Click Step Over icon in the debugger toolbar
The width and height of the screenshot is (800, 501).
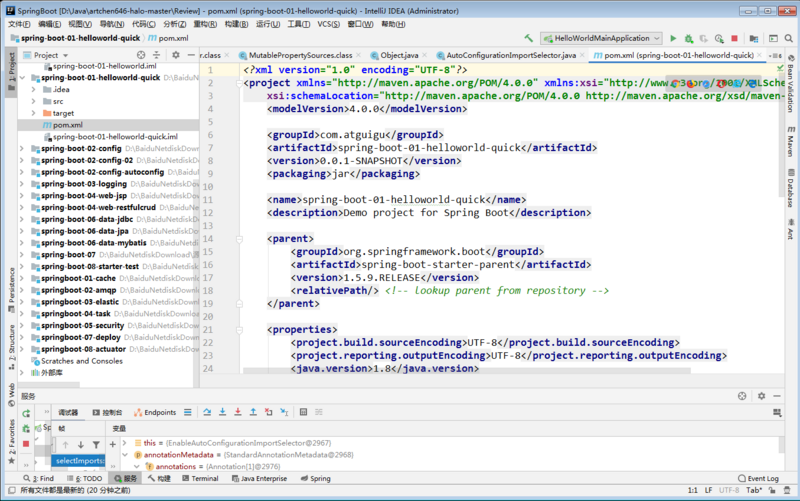(x=207, y=412)
